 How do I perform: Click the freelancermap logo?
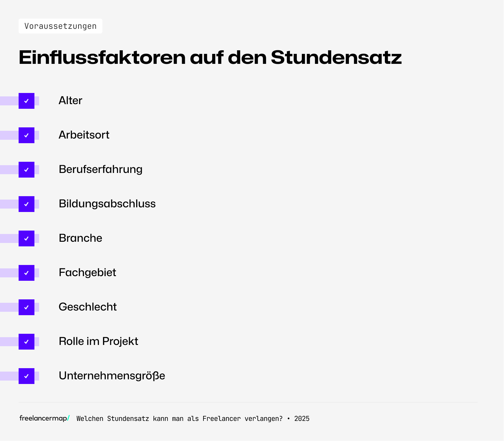[x=44, y=418]
